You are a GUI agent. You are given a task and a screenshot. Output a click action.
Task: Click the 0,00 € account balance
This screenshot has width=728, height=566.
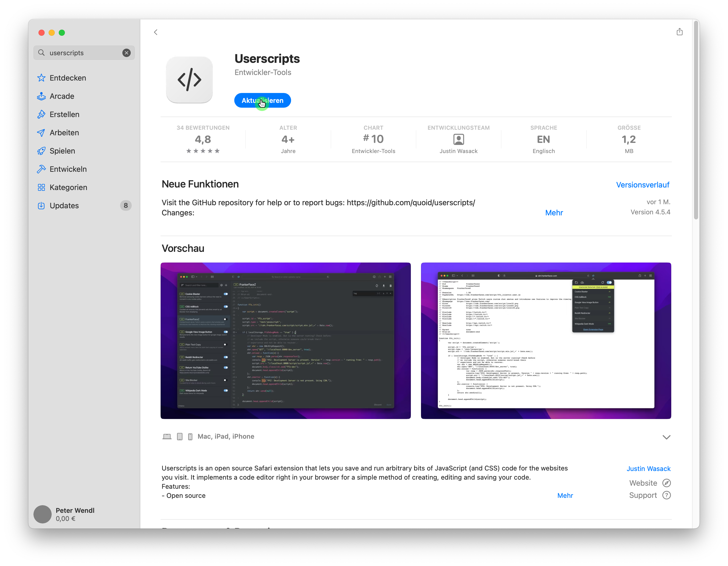65,519
